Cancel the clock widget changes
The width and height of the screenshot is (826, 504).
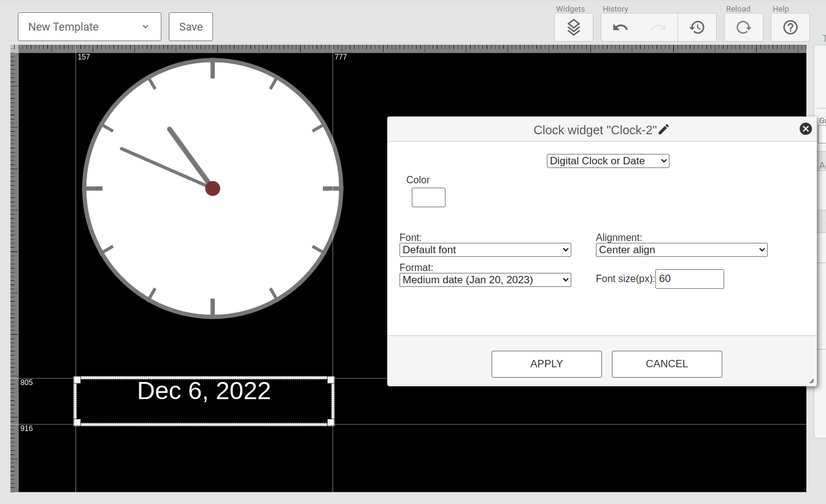coord(666,364)
